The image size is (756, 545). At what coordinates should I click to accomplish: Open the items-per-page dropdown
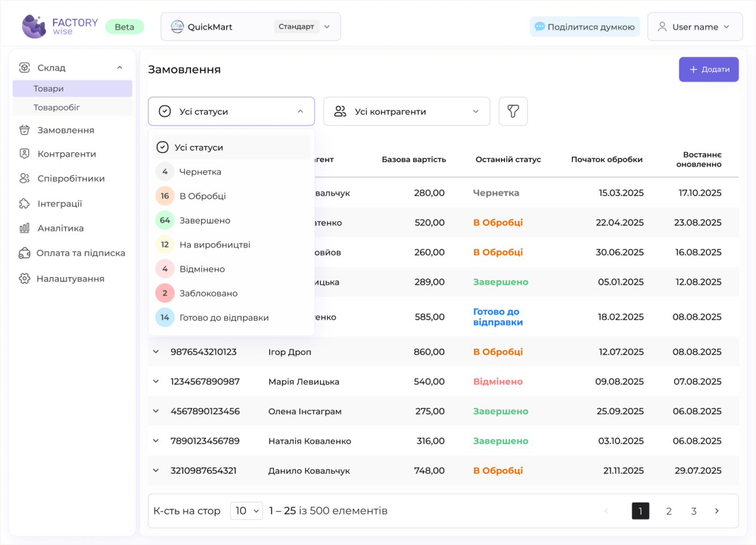tap(246, 511)
